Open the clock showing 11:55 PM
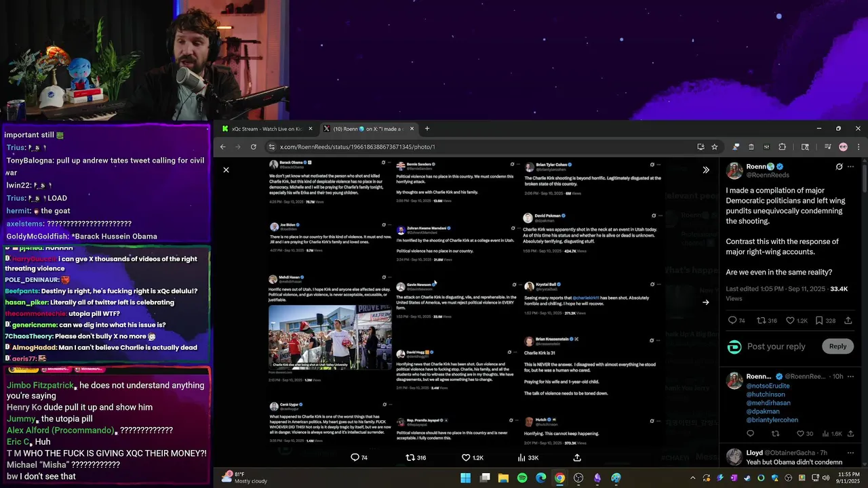This screenshot has width=868, height=488. [848, 478]
